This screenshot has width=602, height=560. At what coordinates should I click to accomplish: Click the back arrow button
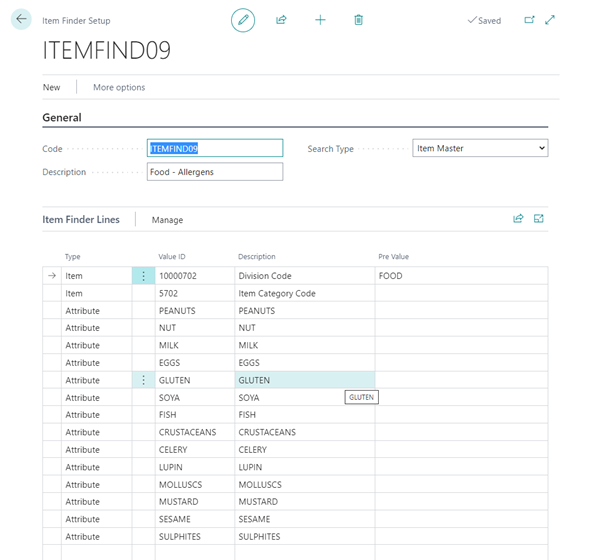[21, 19]
